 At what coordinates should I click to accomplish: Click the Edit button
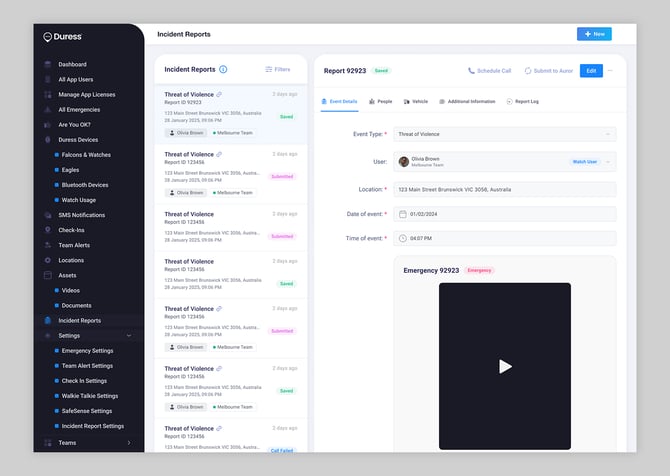pyautogui.click(x=591, y=71)
